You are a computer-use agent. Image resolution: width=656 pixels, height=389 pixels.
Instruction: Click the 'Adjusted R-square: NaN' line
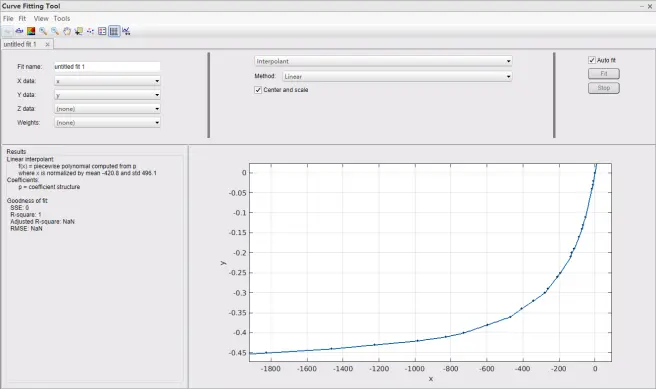(42, 222)
